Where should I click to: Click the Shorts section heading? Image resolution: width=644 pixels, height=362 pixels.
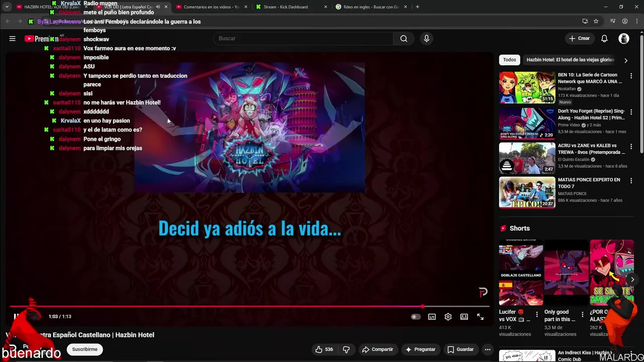(x=520, y=228)
